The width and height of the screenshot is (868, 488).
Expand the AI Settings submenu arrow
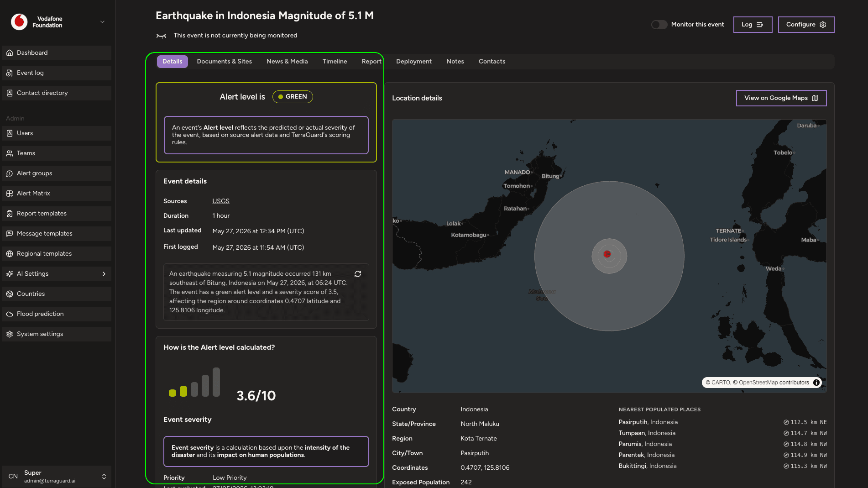click(104, 274)
